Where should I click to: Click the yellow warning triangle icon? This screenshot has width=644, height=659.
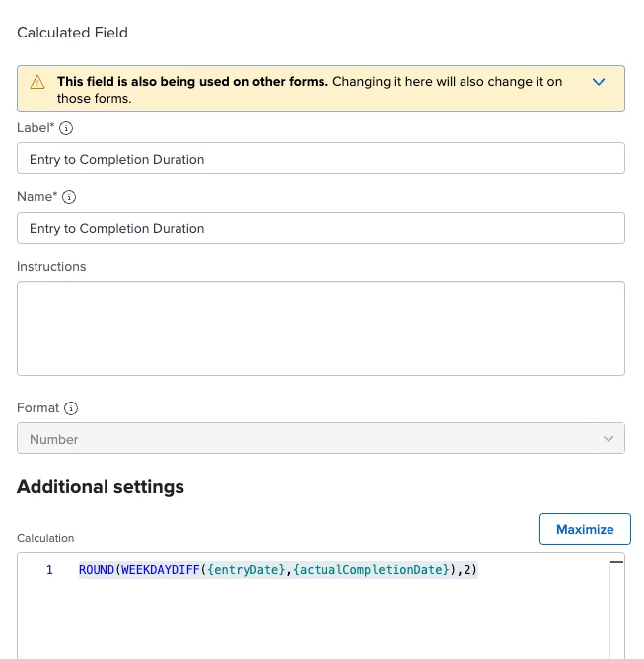click(x=37, y=83)
